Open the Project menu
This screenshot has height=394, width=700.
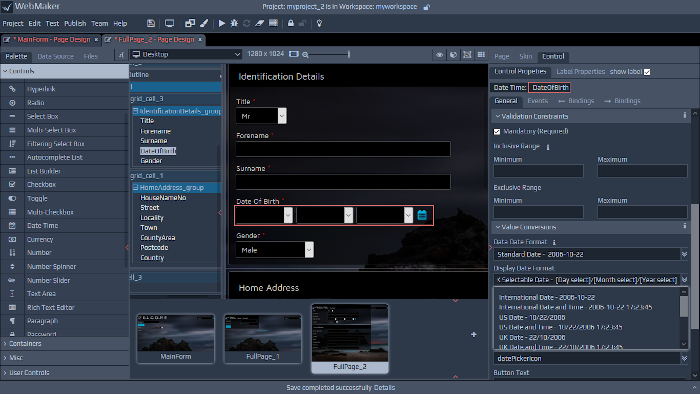pyautogui.click(x=13, y=24)
